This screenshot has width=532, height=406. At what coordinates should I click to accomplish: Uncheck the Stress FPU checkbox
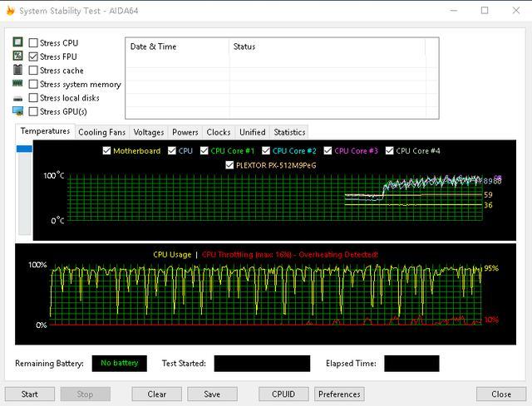click(x=33, y=56)
